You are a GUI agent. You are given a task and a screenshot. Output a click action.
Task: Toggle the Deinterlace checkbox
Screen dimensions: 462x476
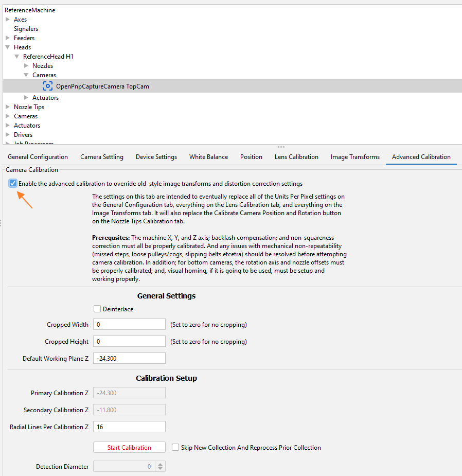97,309
